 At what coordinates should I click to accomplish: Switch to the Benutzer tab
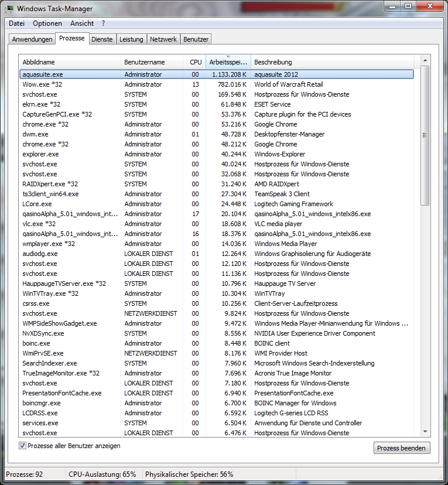pyautogui.click(x=196, y=39)
